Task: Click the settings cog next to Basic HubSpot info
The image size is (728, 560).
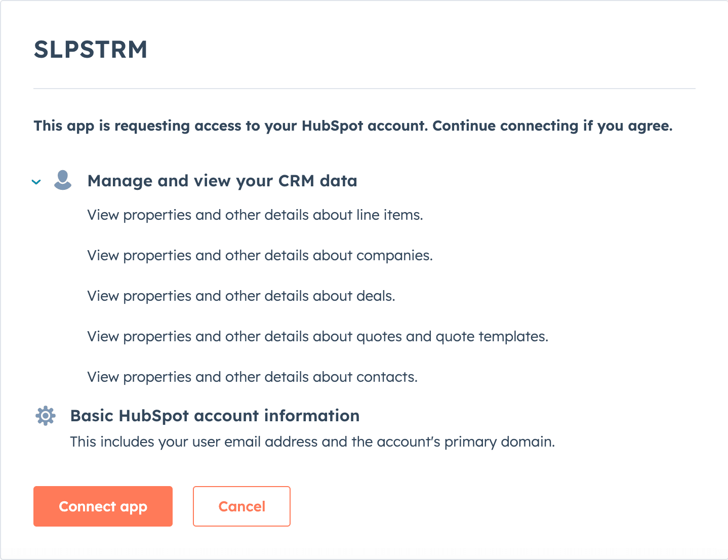Action: tap(45, 416)
